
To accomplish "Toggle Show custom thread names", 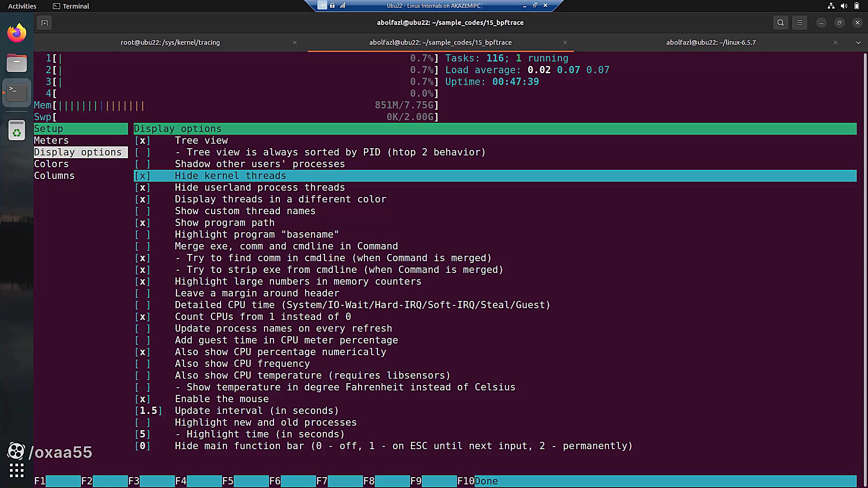I will (x=142, y=211).
